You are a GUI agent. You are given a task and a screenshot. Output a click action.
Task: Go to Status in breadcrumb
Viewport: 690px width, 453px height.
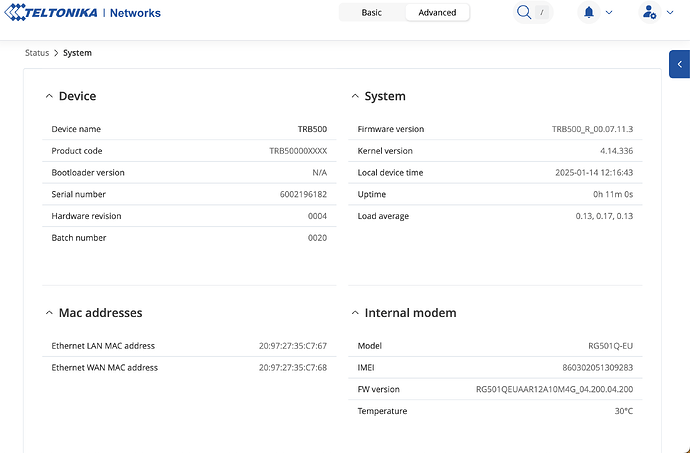[x=37, y=53]
